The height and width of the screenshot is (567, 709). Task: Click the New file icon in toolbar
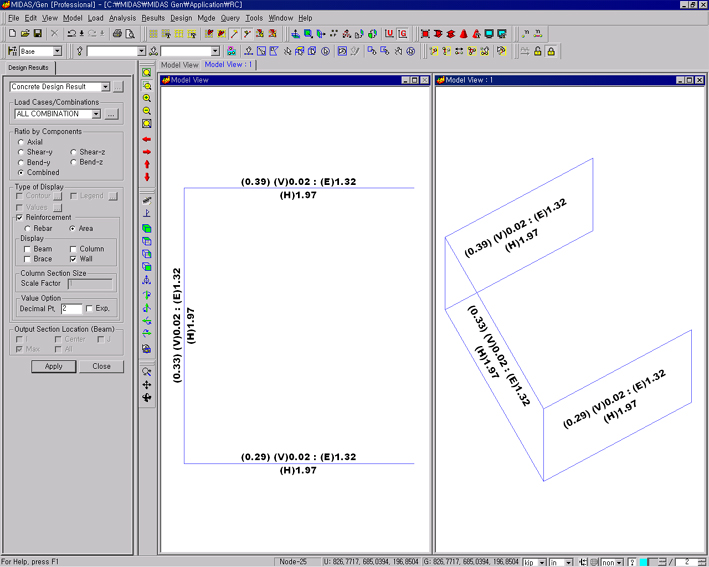tap(11, 34)
